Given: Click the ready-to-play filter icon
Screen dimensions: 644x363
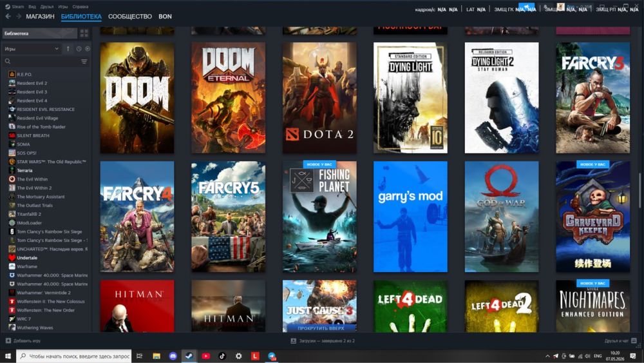Looking at the screenshot, I should click(x=88, y=48).
